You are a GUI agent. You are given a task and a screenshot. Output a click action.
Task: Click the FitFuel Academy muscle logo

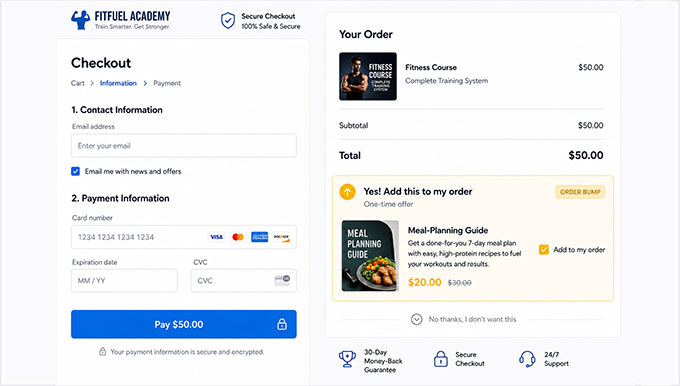click(80, 20)
